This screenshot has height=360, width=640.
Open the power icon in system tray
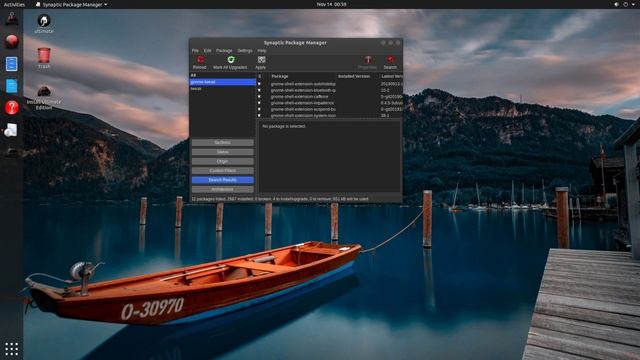click(x=625, y=4)
